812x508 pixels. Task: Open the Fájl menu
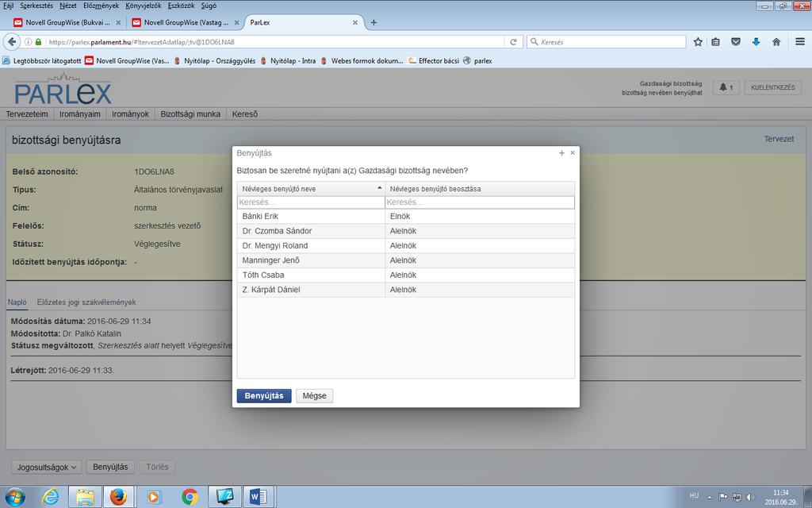[8, 6]
